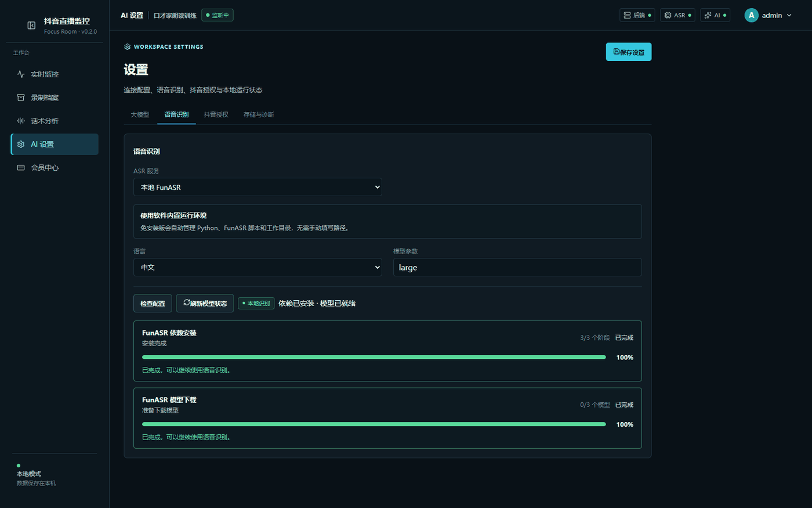The height and width of the screenshot is (508, 812).
Task: Click the 3/3 个阶段 text
Action: tap(595, 337)
